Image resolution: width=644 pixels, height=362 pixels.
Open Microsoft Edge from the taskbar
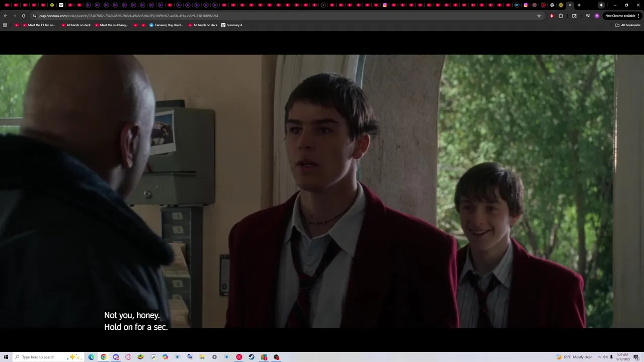click(91, 357)
